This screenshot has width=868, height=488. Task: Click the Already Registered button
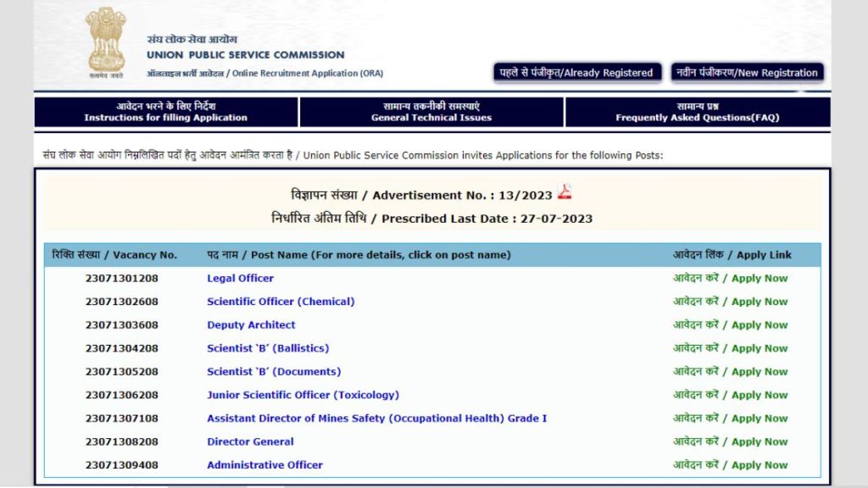coord(576,73)
